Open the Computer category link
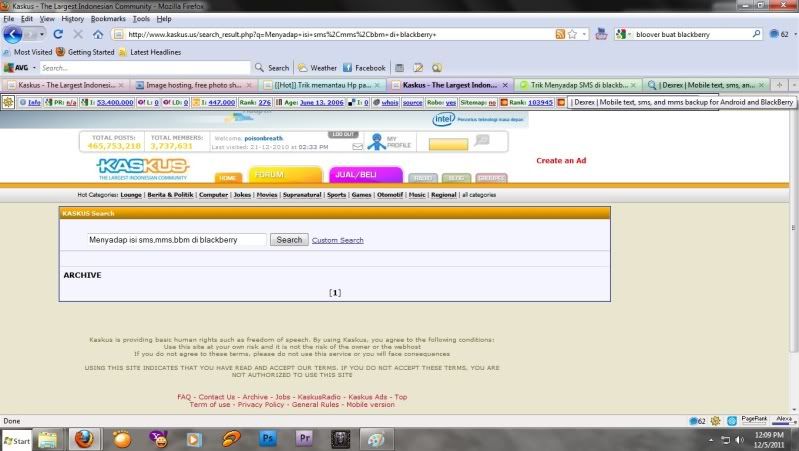Screen dimensions: 799x451 [x=213, y=195]
